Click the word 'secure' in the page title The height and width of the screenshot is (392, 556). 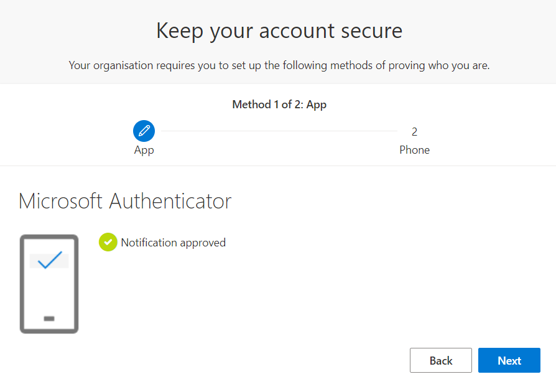coord(372,31)
